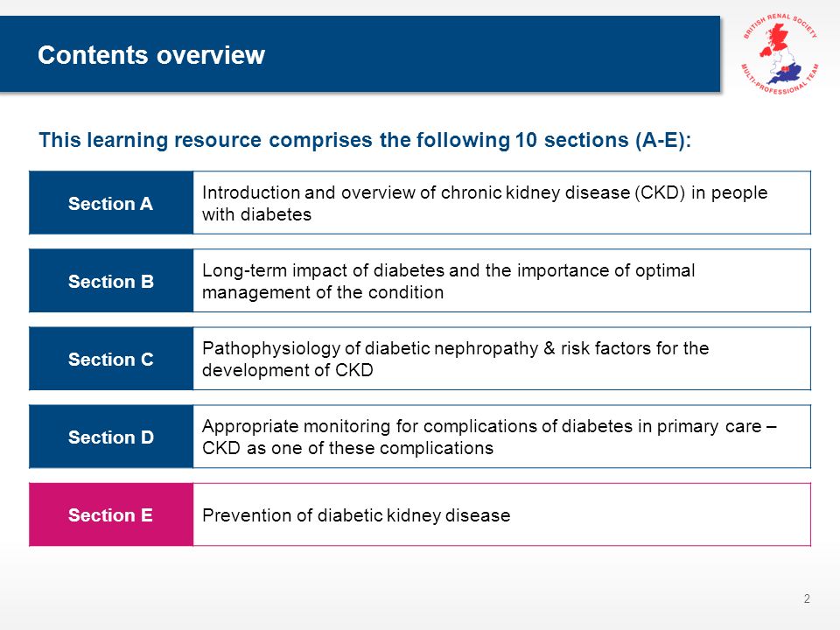840x630 pixels.
Task: Click the 'CKD as one of these complications' line
Action: (347, 448)
